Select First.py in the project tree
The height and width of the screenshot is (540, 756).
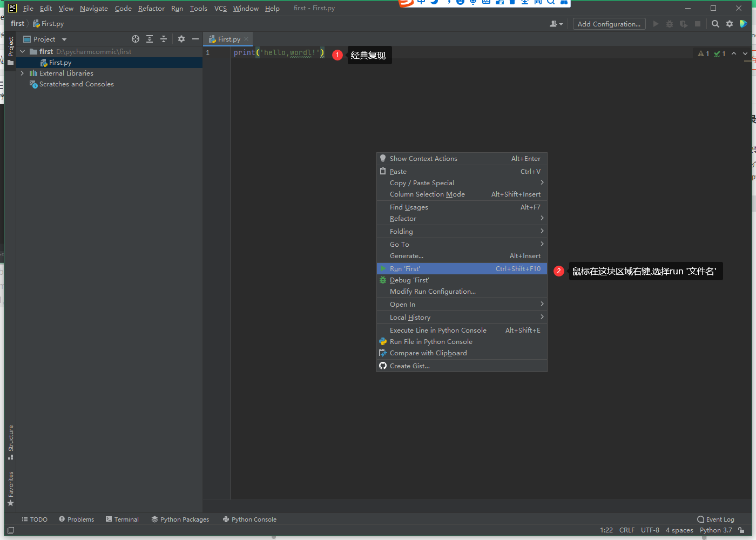pyautogui.click(x=109, y=63)
